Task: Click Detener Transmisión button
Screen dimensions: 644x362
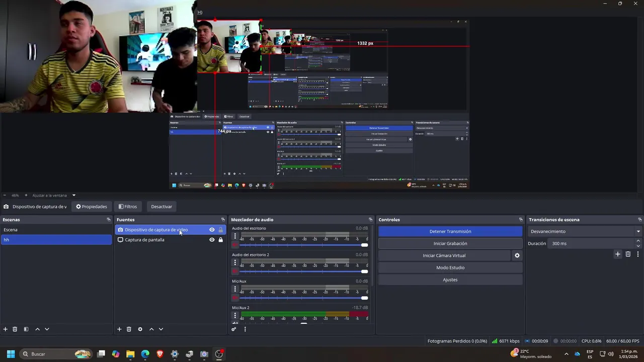Action: 450,231
